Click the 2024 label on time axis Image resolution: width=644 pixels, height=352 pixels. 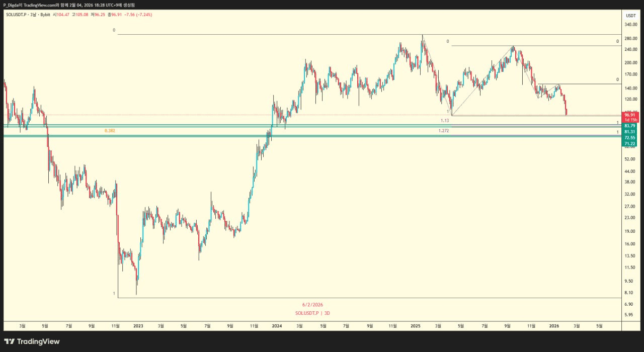coord(276,326)
